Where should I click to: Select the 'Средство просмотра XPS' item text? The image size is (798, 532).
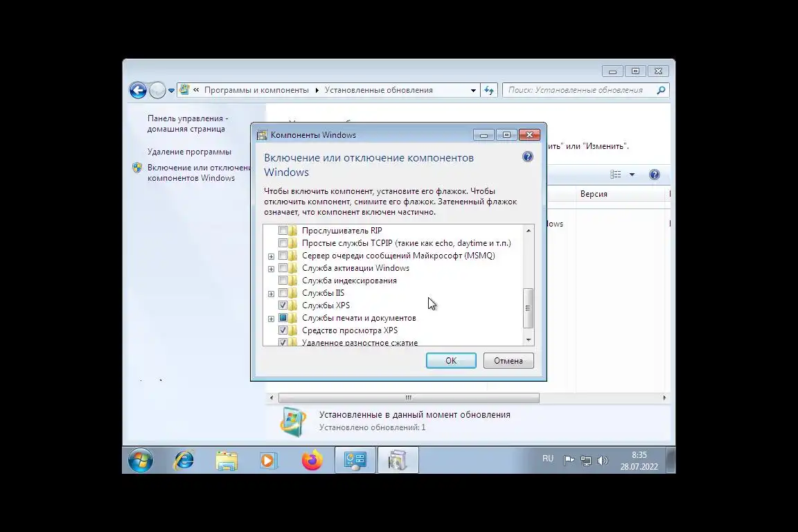click(x=350, y=330)
